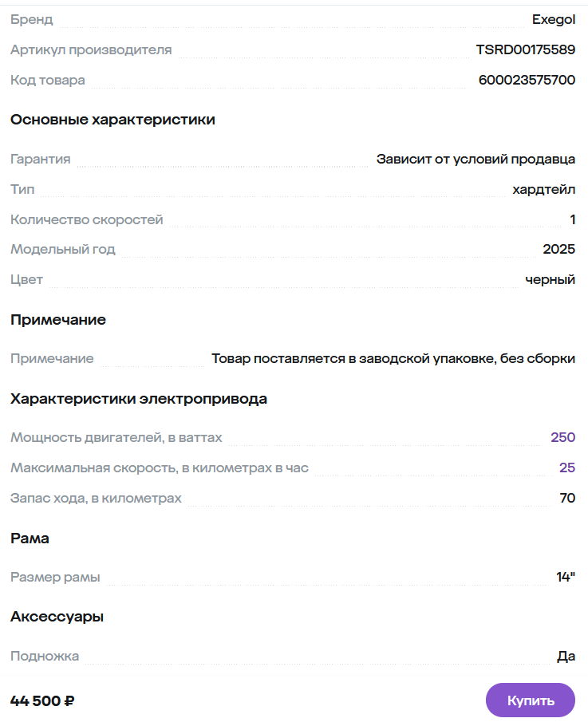Click the Основные характеристики heading
588x722 pixels.
112,120
